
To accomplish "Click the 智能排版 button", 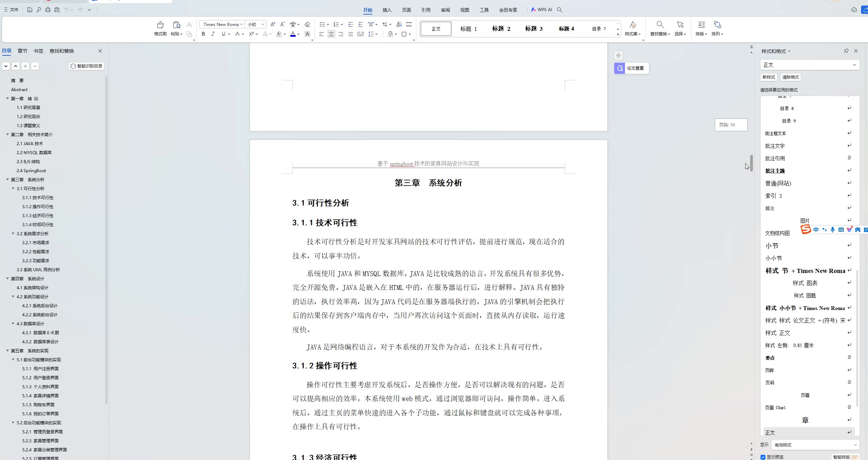I will 845,457.
